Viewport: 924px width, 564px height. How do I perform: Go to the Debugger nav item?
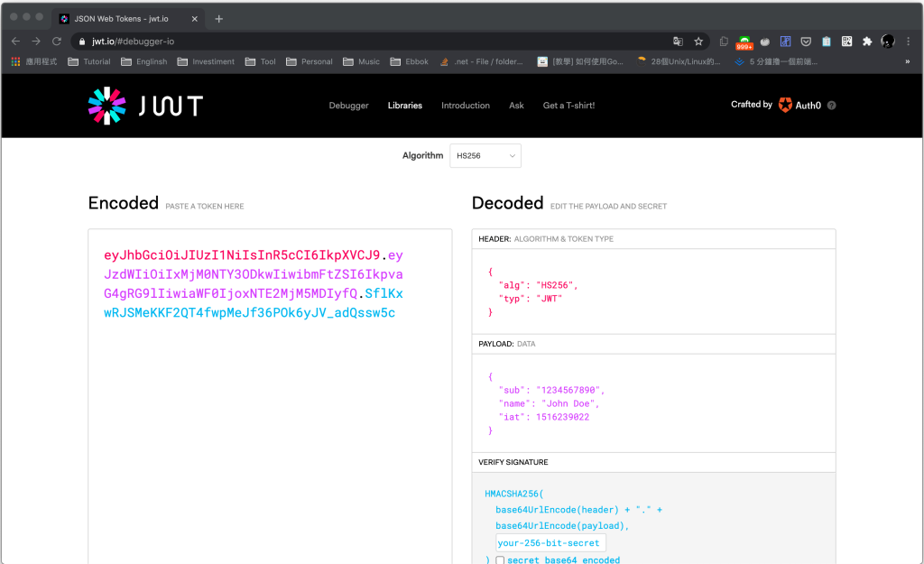[x=348, y=106]
